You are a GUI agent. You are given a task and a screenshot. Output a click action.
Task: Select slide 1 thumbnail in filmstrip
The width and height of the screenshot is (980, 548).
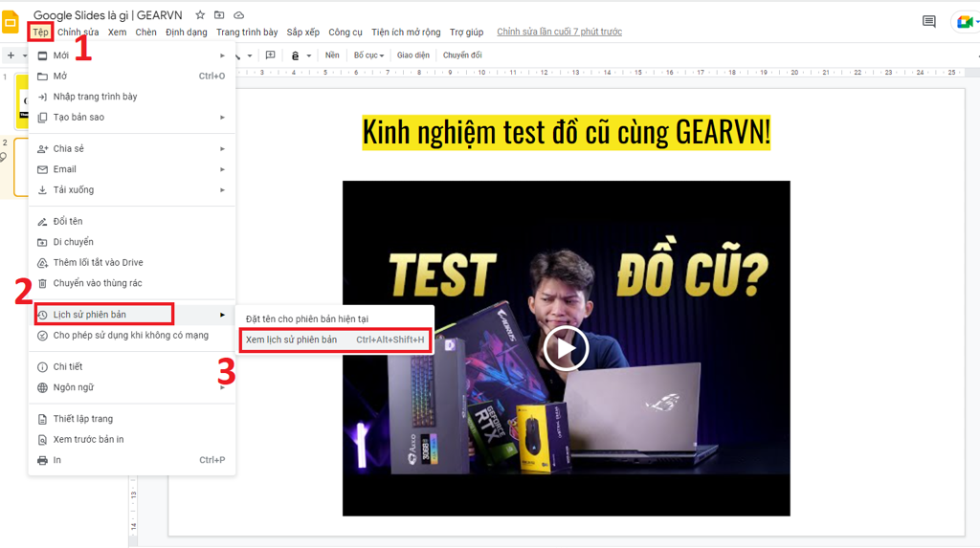pos(21,100)
